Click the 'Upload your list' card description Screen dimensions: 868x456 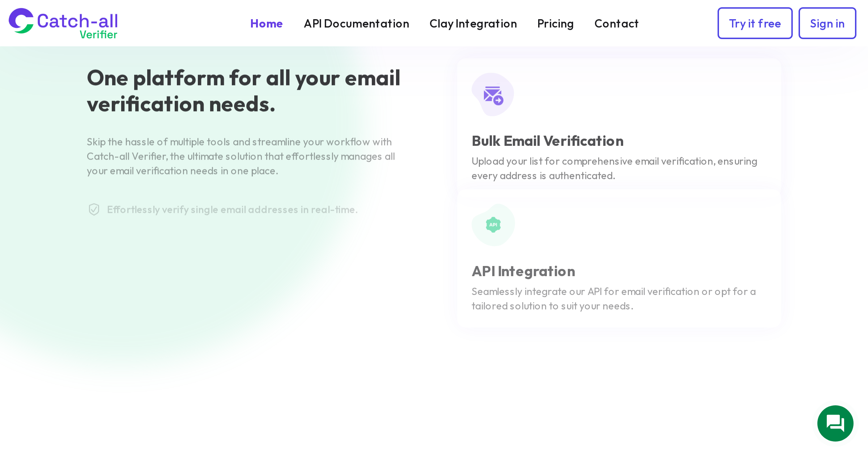pyautogui.click(x=614, y=168)
